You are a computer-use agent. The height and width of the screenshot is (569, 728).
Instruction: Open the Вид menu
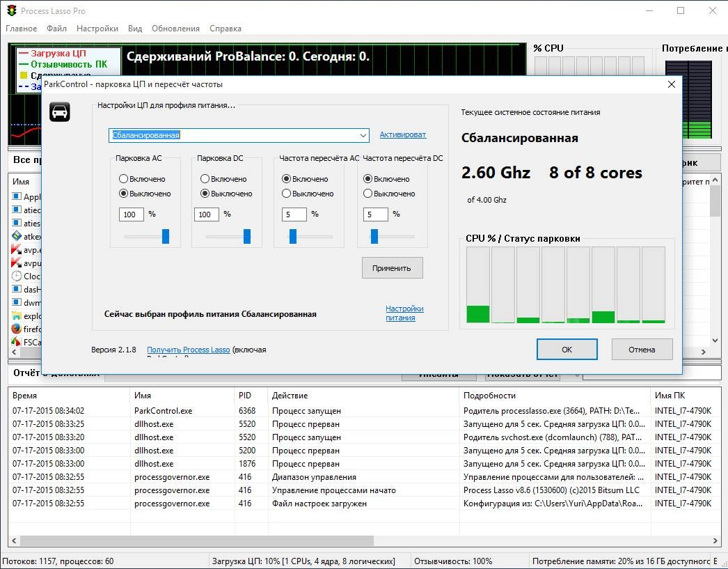(x=135, y=29)
